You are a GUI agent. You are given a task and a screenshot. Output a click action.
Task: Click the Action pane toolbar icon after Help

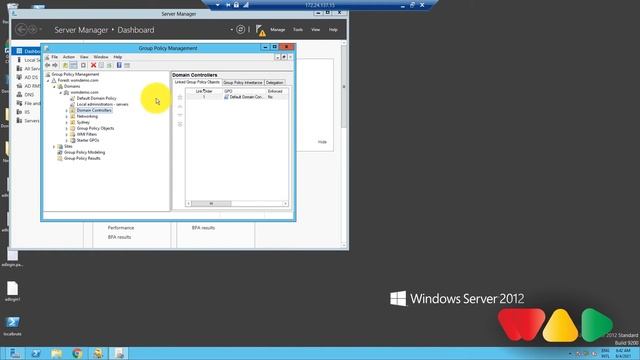[127, 65]
